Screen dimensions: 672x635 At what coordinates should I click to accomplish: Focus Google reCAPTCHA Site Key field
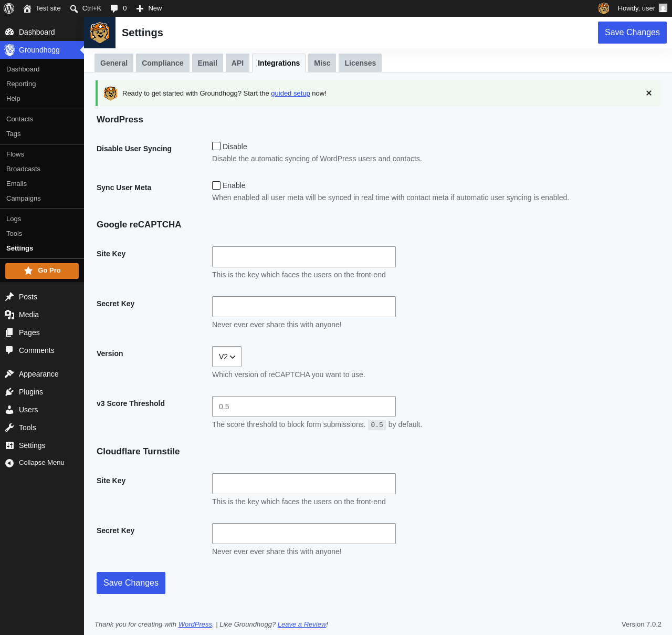(304, 257)
